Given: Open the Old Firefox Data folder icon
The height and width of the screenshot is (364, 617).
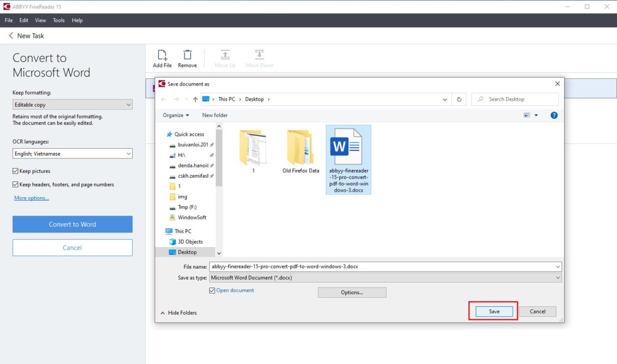Looking at the screenshot, I should click(x=301, y=148).
